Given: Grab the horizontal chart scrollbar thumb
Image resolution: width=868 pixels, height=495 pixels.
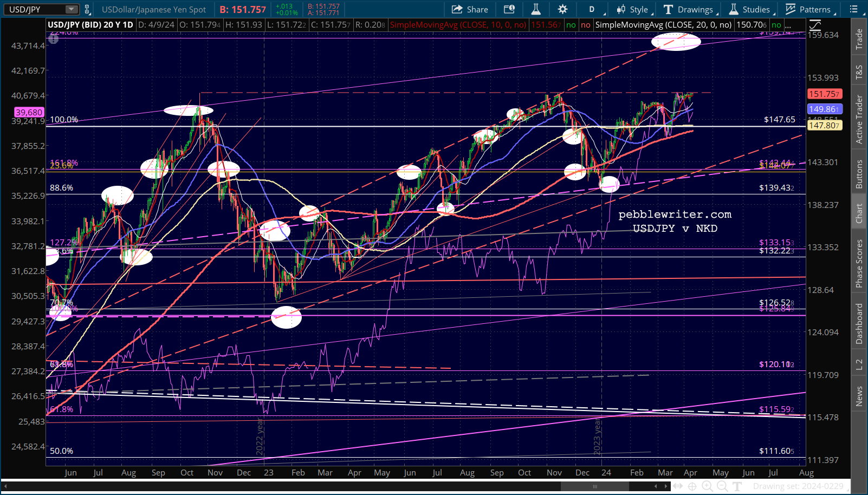Looking at the screenshot, I should 594,486.
